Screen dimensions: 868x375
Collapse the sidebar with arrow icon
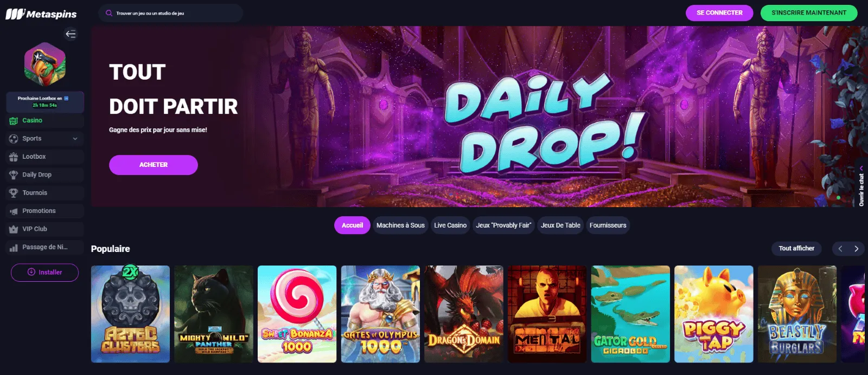pos(71,34)
